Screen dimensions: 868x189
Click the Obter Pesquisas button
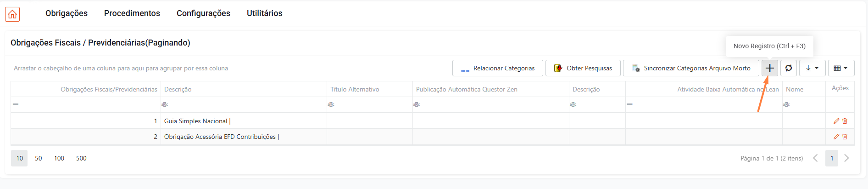click(x=583, y=68)
